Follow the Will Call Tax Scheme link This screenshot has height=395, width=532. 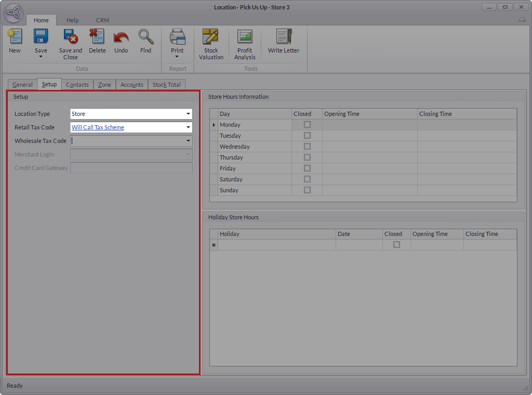click(x=98, y=127)
